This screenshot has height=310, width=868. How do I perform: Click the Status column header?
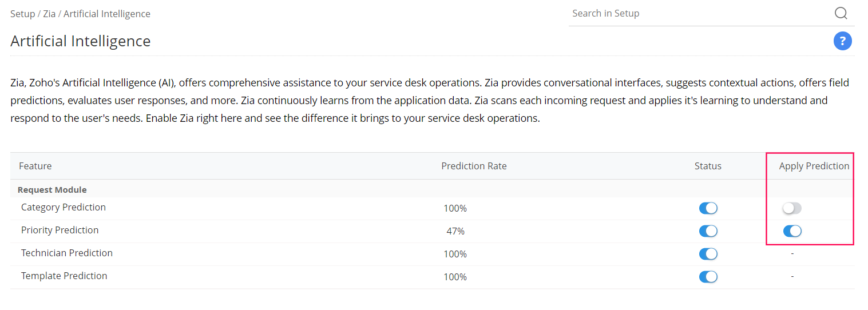(708, 166)
